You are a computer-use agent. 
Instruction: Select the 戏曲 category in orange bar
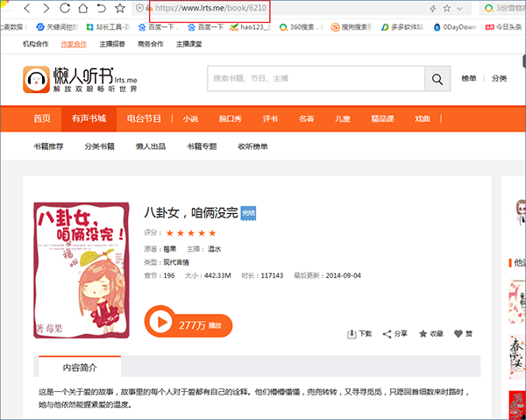pos(423,118)
